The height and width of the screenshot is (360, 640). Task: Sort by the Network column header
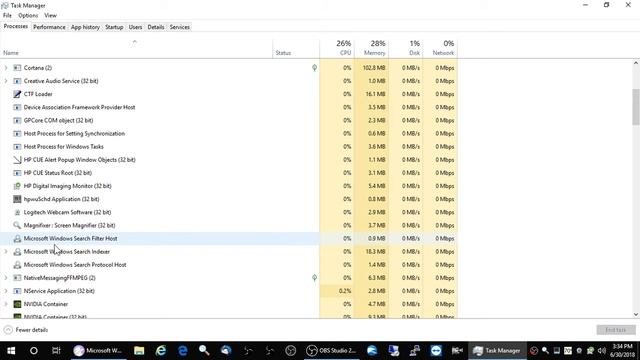point(440,48)
